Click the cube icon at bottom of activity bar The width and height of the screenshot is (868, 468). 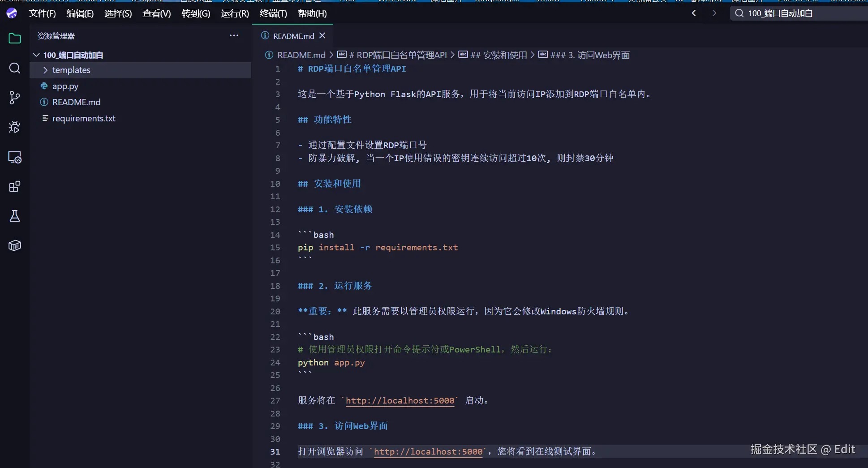tap(15, 245)
